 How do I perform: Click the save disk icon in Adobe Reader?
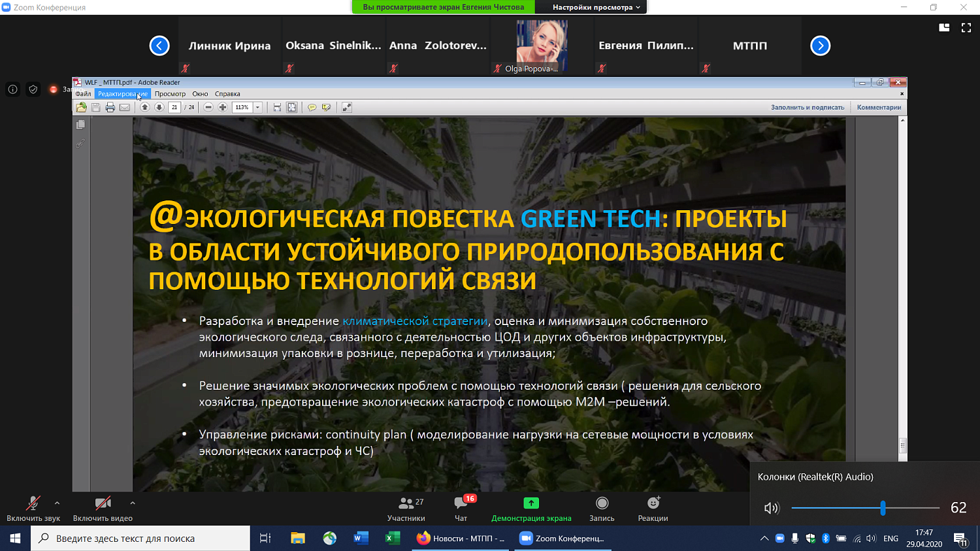(95, 107)
